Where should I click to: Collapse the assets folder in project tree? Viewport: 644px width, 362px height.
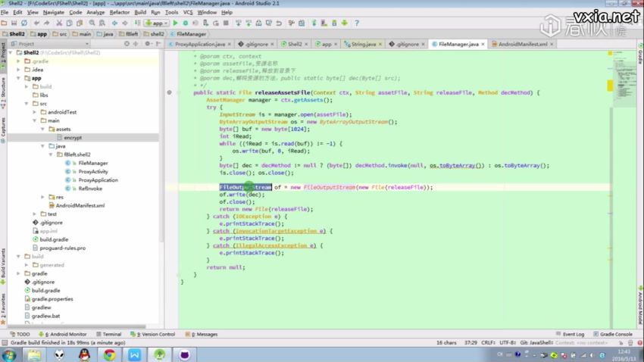(44, 129)
